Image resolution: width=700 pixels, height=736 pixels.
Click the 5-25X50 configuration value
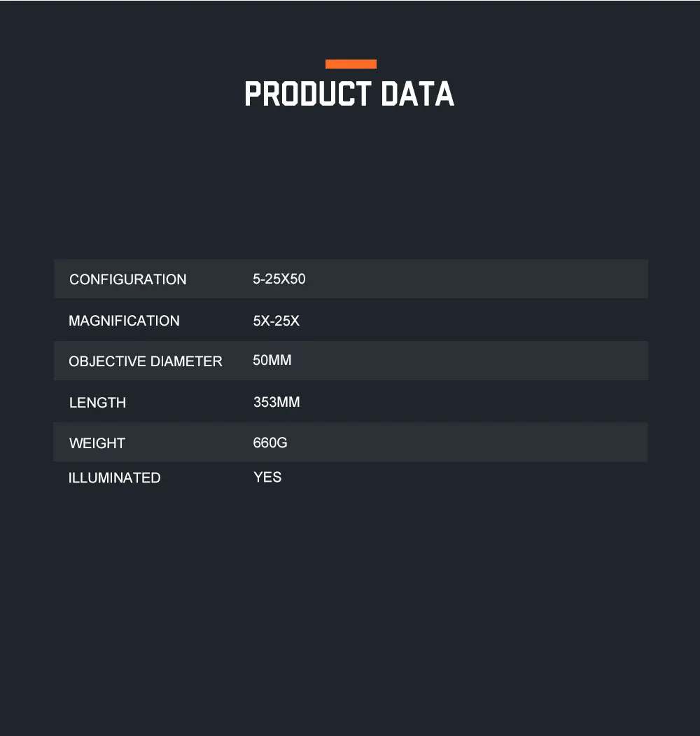point(279,279)
